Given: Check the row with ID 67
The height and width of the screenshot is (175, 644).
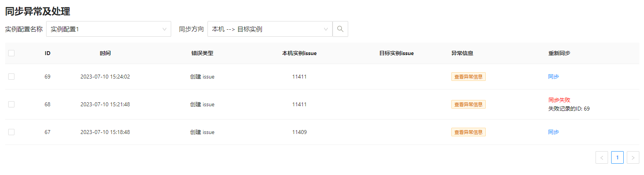Looking at the screenshot, I should 11,132.
